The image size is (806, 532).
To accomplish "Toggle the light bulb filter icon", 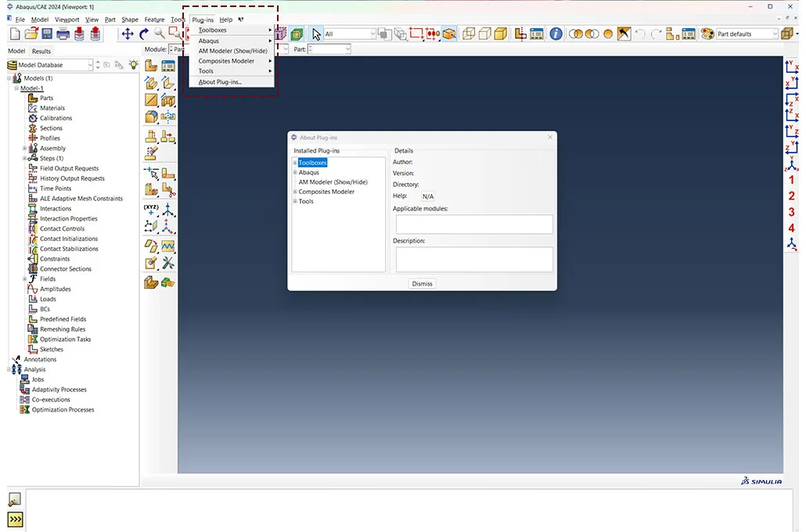I will (x=134, y=65).
